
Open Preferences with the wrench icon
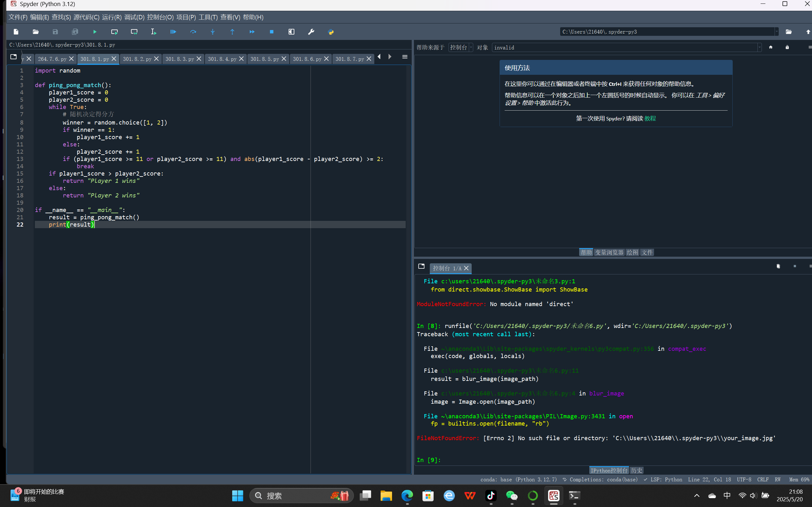[311, 32]
